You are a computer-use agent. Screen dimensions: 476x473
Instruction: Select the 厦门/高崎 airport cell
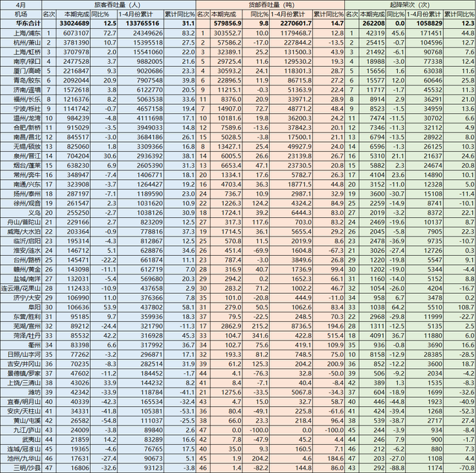[21, 71]
